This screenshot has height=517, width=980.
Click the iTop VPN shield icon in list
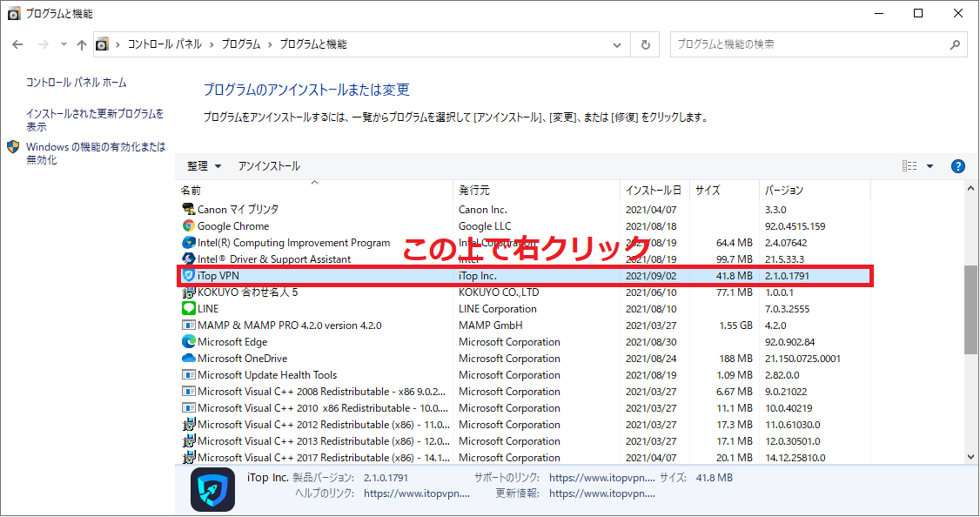[x=188, y=276]
